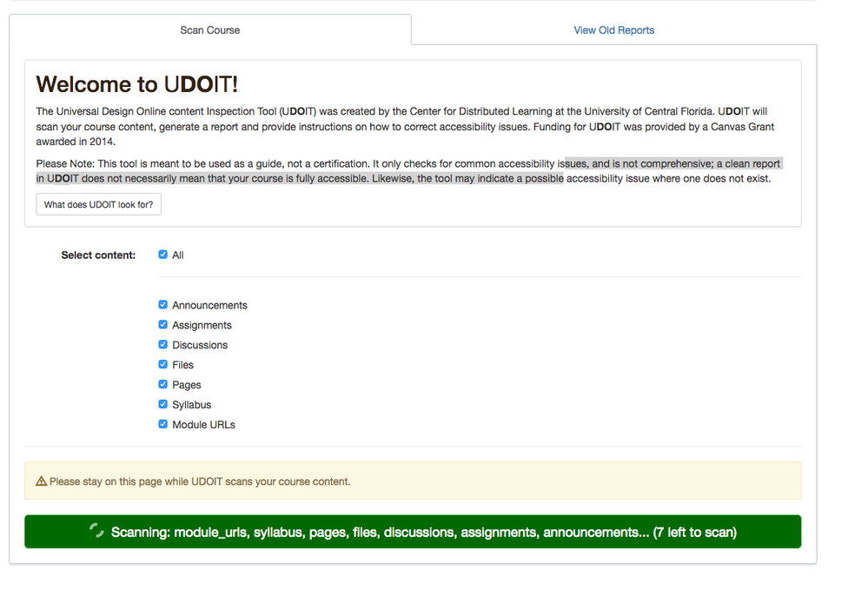
Task: Click the All label text
Action: pos(178,255)
